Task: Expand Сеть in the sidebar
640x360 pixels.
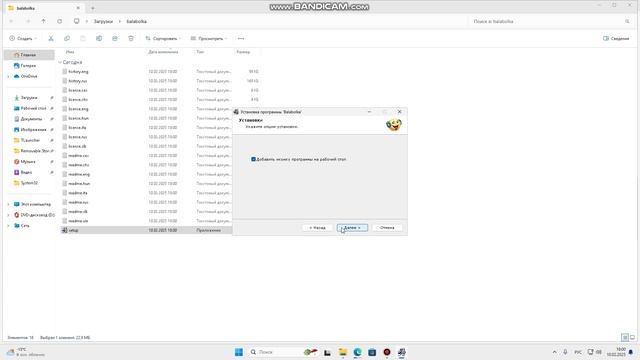Action: 8,225
